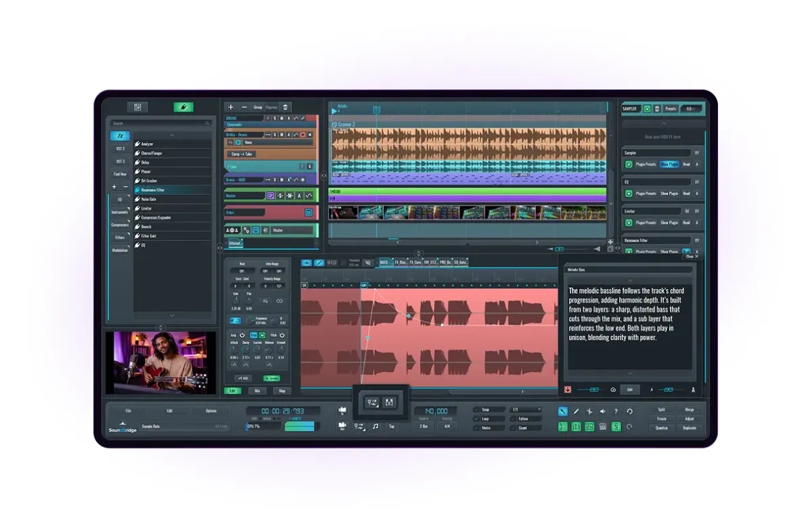Click Show Plugin for the Limiter
The height and width of the screenshot is (531, 812).
(x=669, y=222)
